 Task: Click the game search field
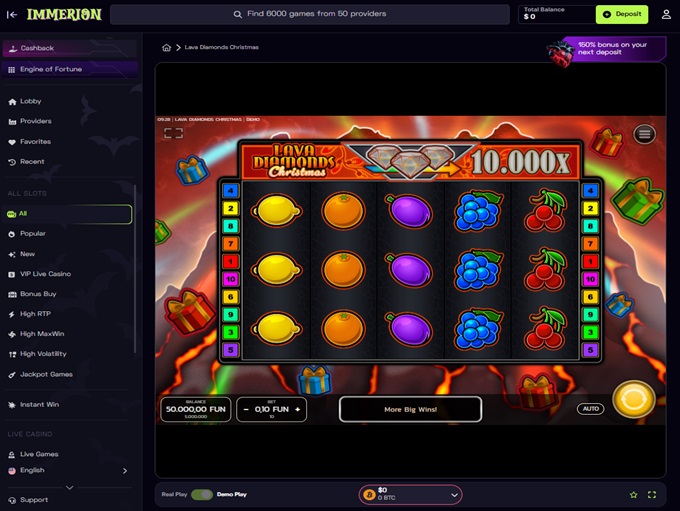point(310,14)
